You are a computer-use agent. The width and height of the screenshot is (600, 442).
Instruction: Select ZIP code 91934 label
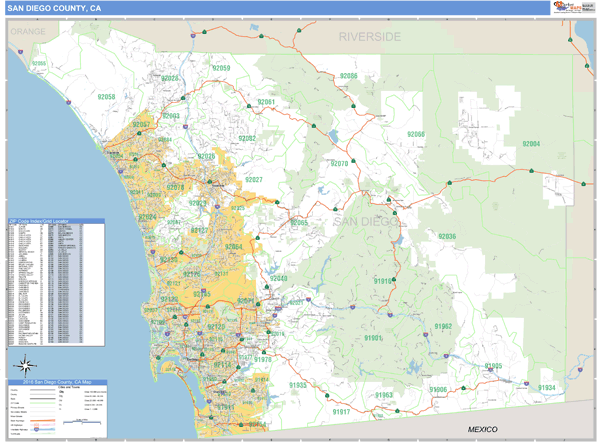[546, 388]
